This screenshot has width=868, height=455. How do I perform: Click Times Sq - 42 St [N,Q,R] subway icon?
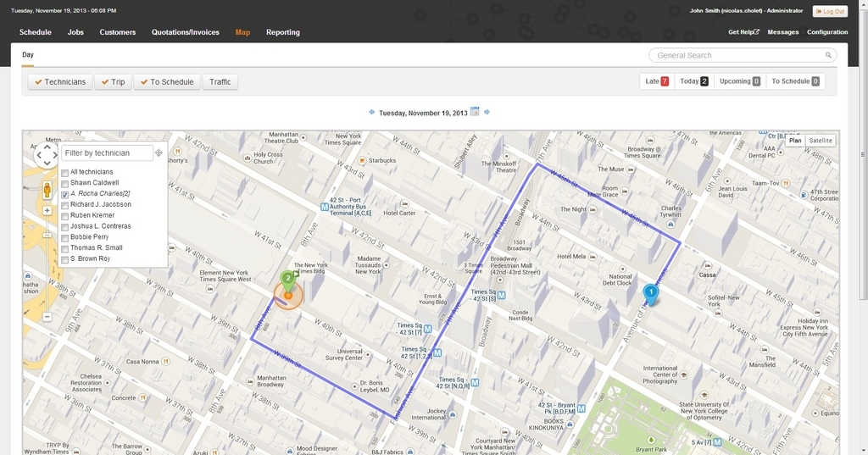(475, 382)
